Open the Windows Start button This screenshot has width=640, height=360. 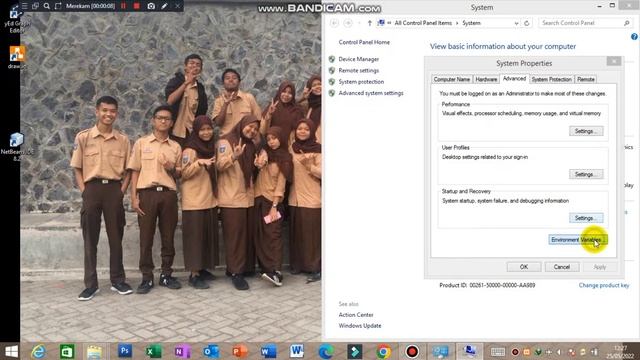coord(11,351)
